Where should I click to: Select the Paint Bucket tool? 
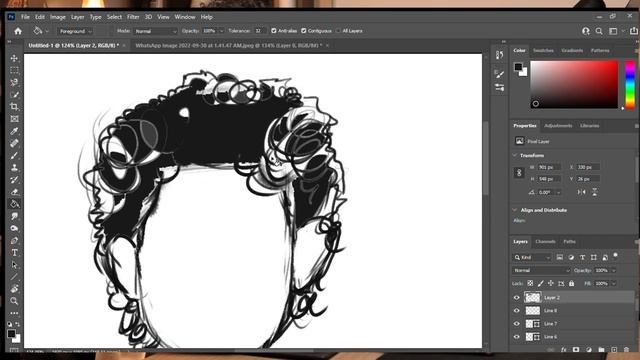click(14, 204)
